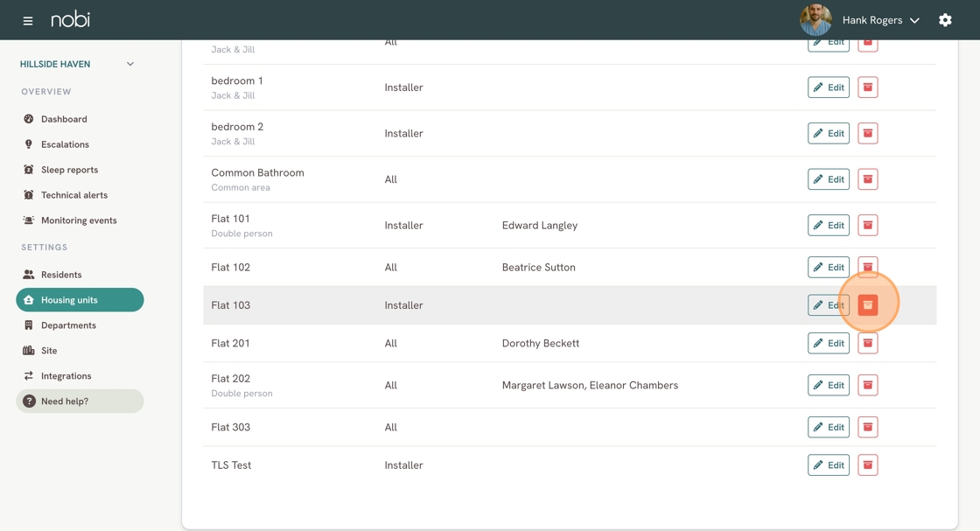980x531 pixels.
Task: Click the archive icon for Flat 303
Action: [x=867, y=427]
